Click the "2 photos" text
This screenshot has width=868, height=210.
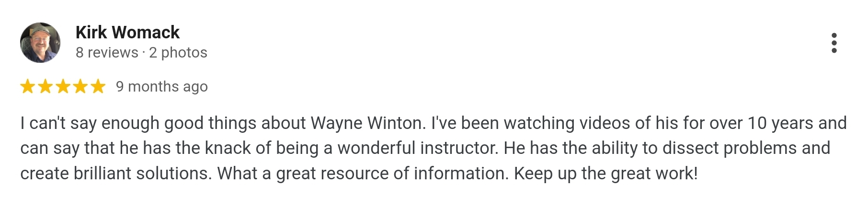(x=178, y=52)
